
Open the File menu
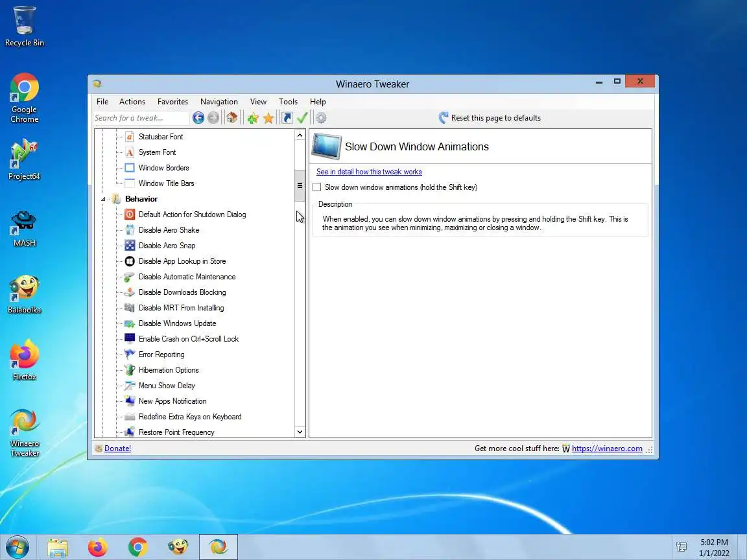(x=102, y=101)
